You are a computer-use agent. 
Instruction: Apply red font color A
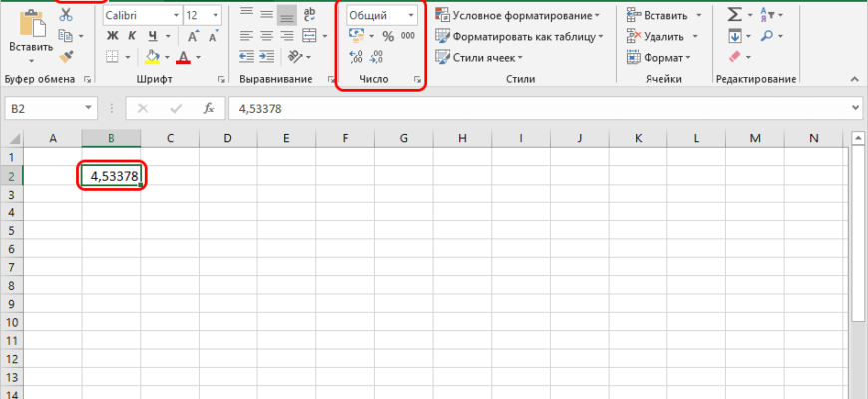(x=183, y=57)
